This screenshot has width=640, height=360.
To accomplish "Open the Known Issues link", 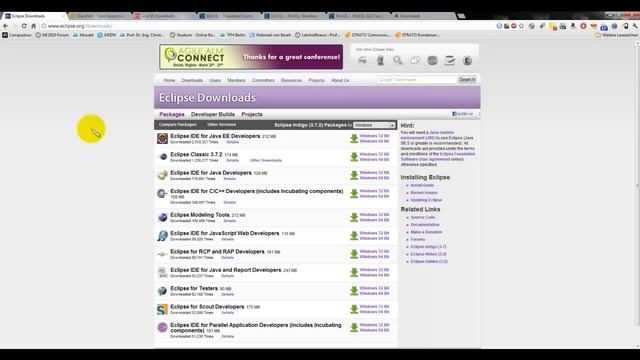I will (x=424, y=193).
